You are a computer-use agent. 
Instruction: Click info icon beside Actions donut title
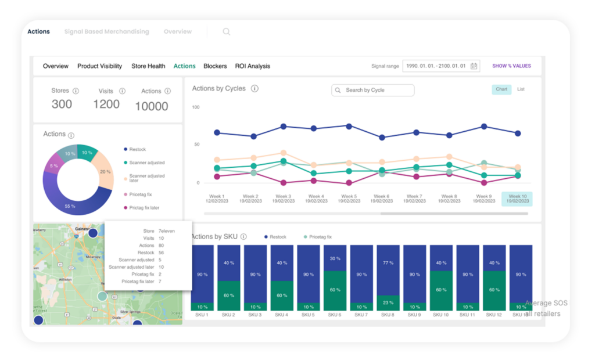(x=71, y=135)
